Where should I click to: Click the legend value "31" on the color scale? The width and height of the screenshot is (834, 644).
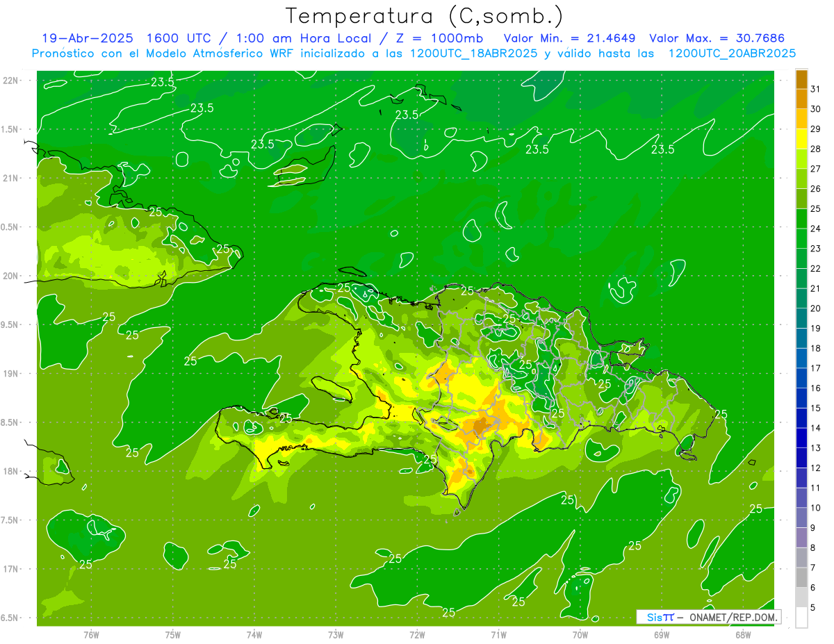(815, 89)
